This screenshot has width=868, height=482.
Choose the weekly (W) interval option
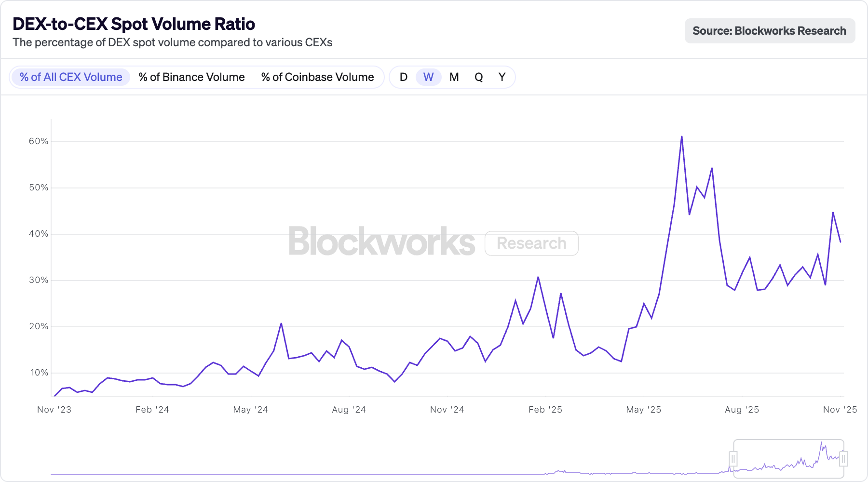coord(428,77)
